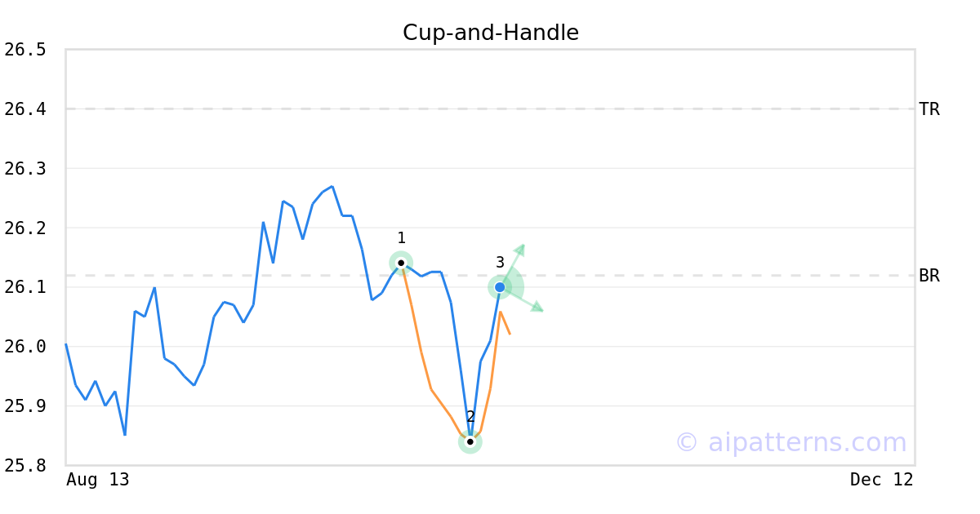Click the 26.1 price axis label
Viewport: 980px width, 514px height.
coord(24,287)
